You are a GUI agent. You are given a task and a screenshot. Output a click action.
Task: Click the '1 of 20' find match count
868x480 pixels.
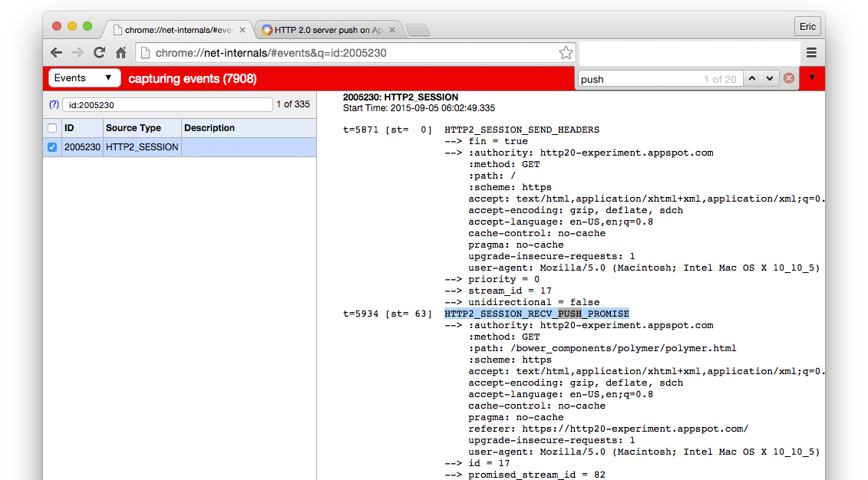tap(720, 79)
